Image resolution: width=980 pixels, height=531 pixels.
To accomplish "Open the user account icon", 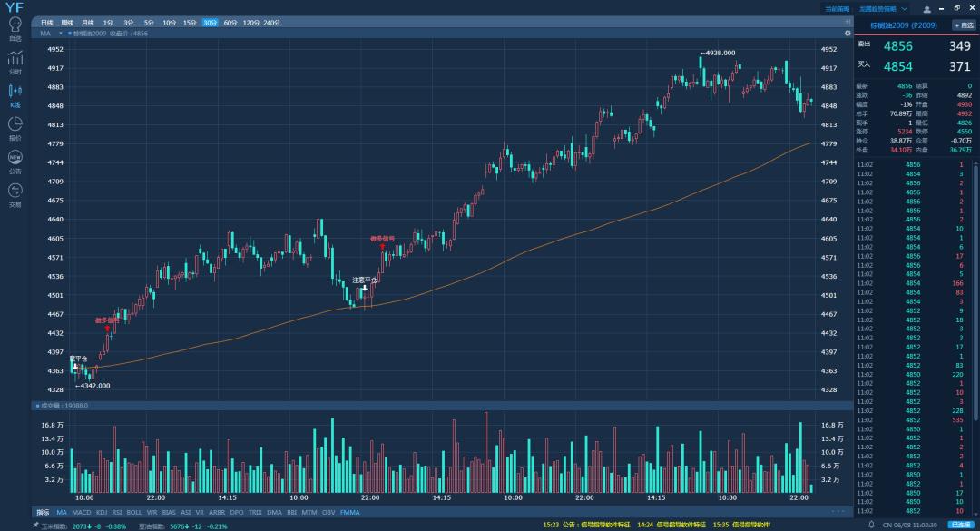I will coord(926,9).
